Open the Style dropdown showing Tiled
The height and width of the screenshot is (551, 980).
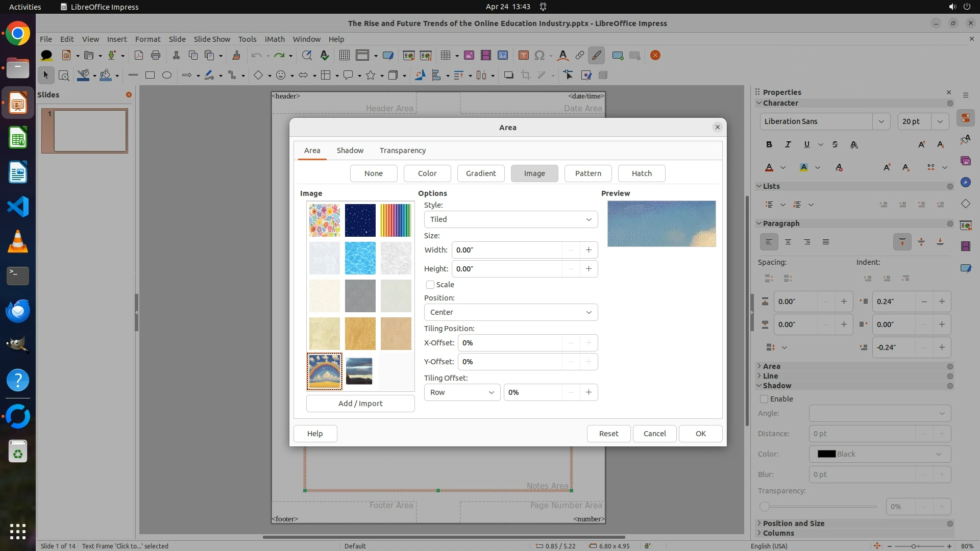(x=510, y=219)
